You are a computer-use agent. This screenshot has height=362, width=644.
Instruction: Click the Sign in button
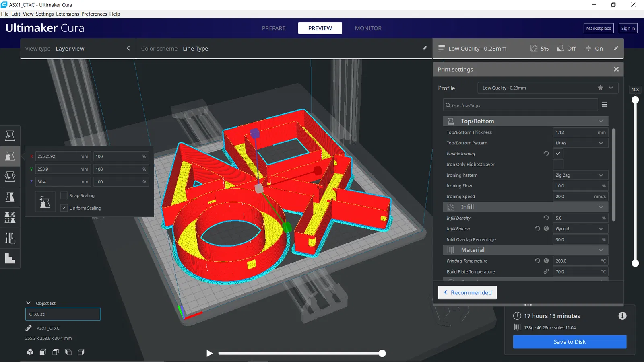[628, 28]
